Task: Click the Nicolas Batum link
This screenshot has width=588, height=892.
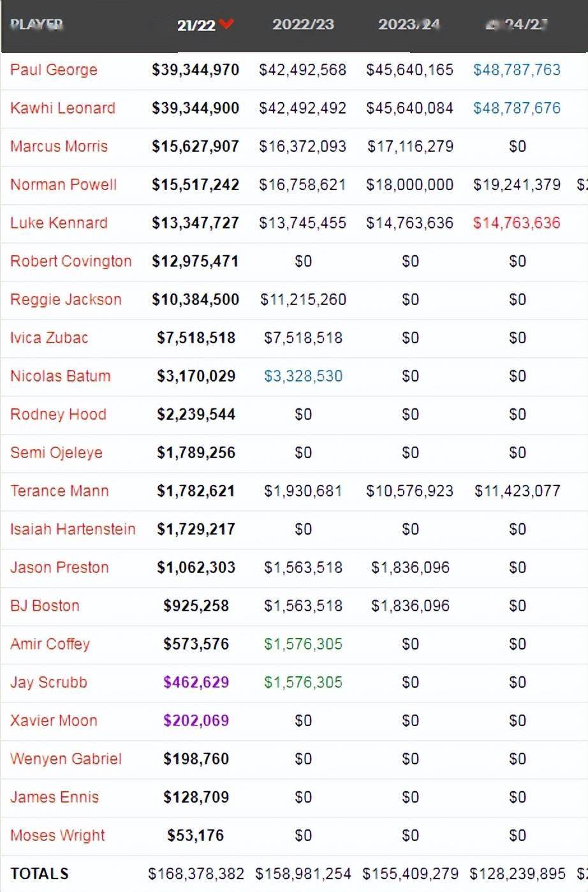Action: [x=60, y=376]
